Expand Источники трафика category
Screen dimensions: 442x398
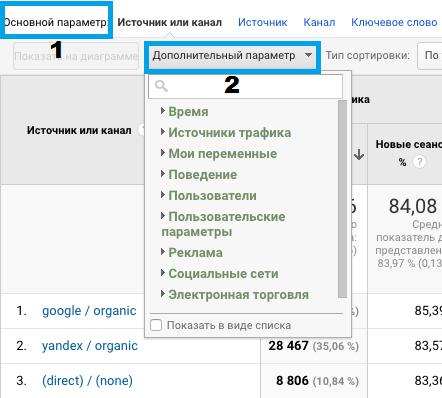tap(229, 132)
